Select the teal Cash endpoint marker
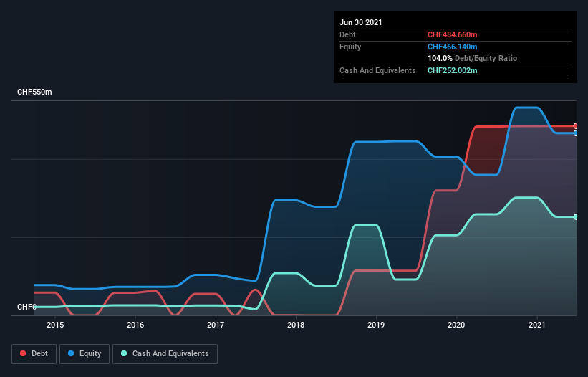 (576, 217)
